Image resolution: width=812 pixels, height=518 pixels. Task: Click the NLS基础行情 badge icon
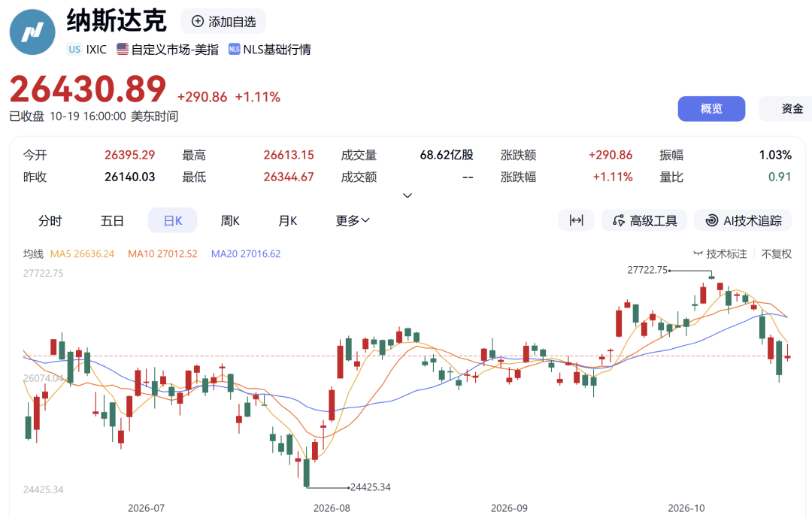234,49
